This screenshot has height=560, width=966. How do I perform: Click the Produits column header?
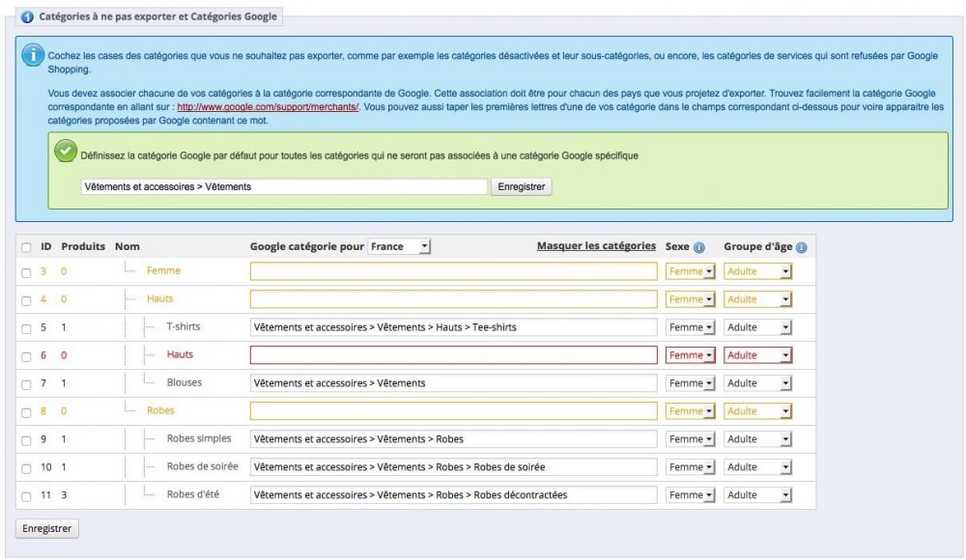point(83,246)
